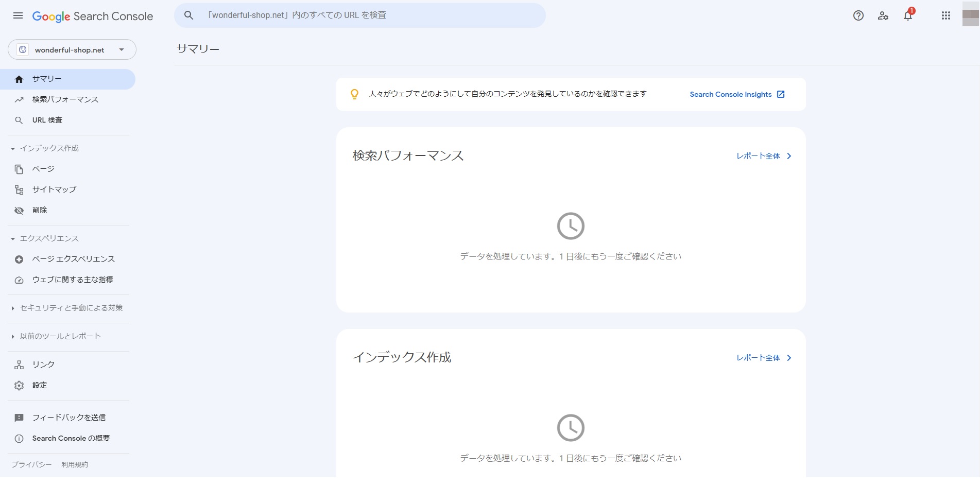
Task: Open the Google apps grid
Action: point(945,15)
